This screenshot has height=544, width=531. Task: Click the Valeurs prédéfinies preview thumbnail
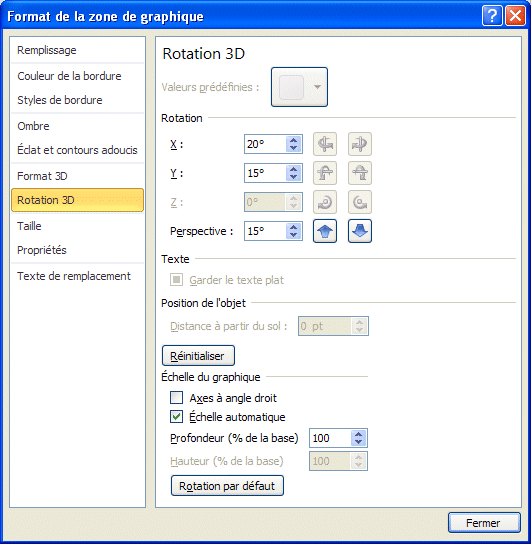pyautogui.click(x=291, y=87)
